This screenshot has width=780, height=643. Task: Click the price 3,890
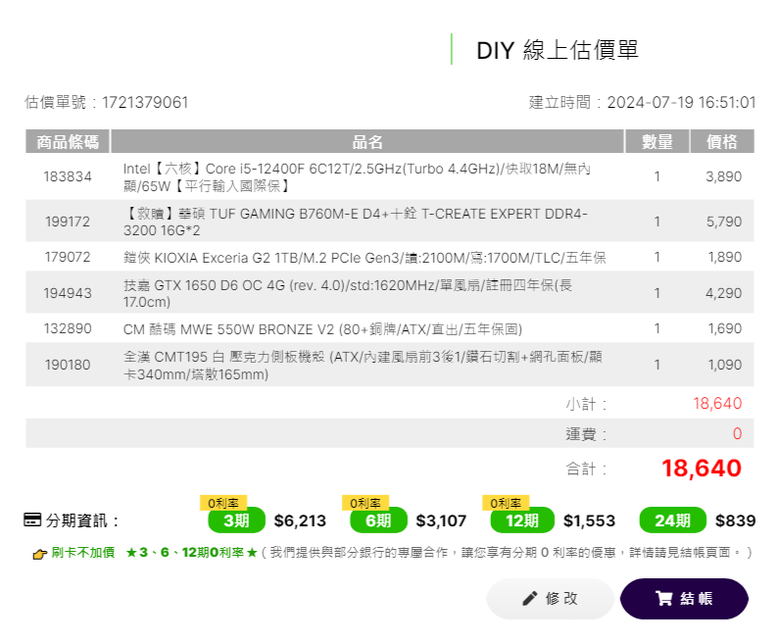pyautogui.click(x=723, y=177)
